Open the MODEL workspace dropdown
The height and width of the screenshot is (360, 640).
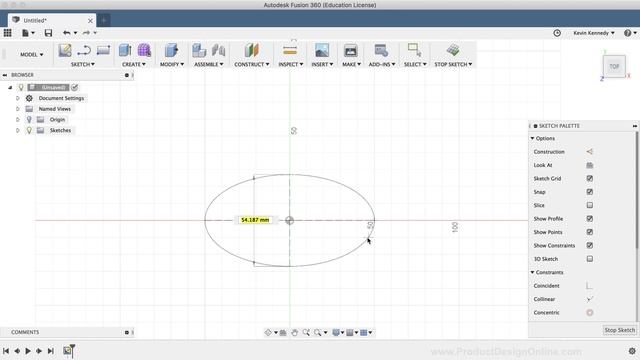(x=31, y=54)
